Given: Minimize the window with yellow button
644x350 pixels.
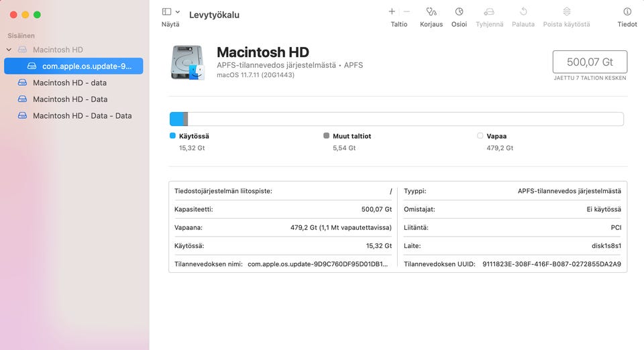Looking at the screenshot, I should pyautogui.click(x=25, y=15).
